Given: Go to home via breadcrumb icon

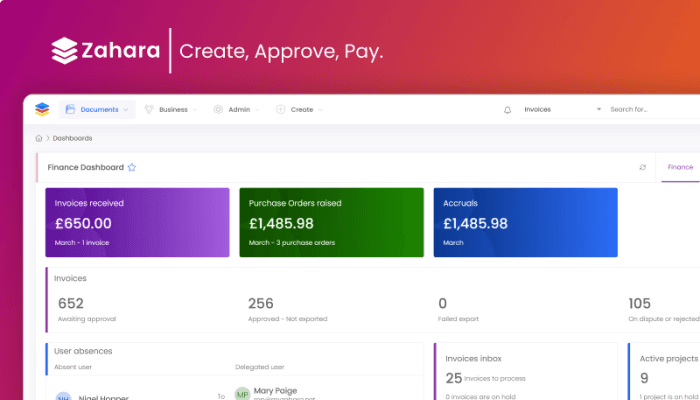Looking at the screenshot, I should (x=39, y=138).
